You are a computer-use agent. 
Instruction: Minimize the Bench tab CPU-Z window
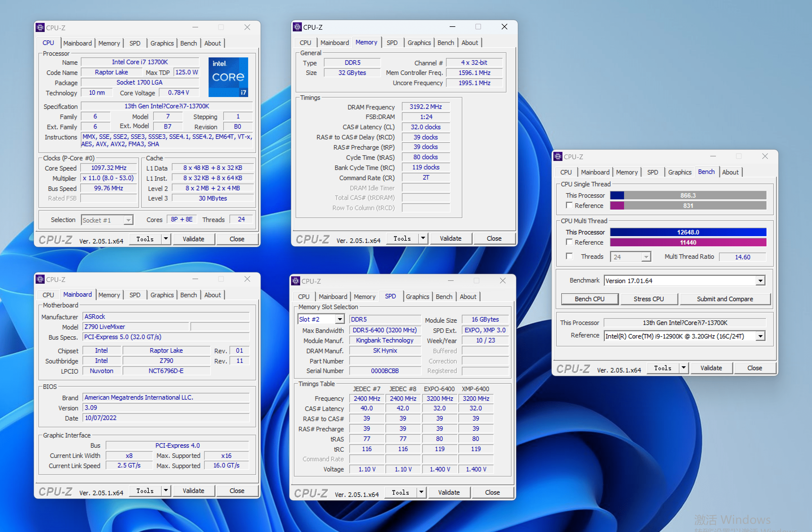(713, 156)
